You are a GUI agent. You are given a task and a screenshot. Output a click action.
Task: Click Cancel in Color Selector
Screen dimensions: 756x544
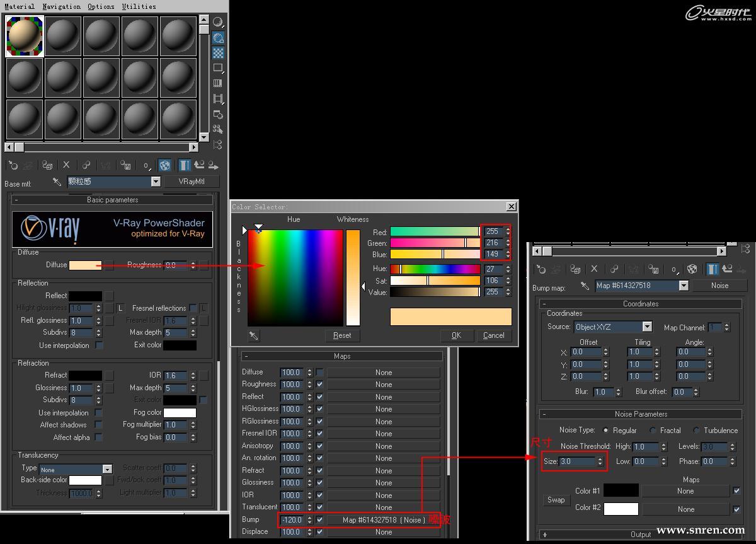click(x=494, y=335)
